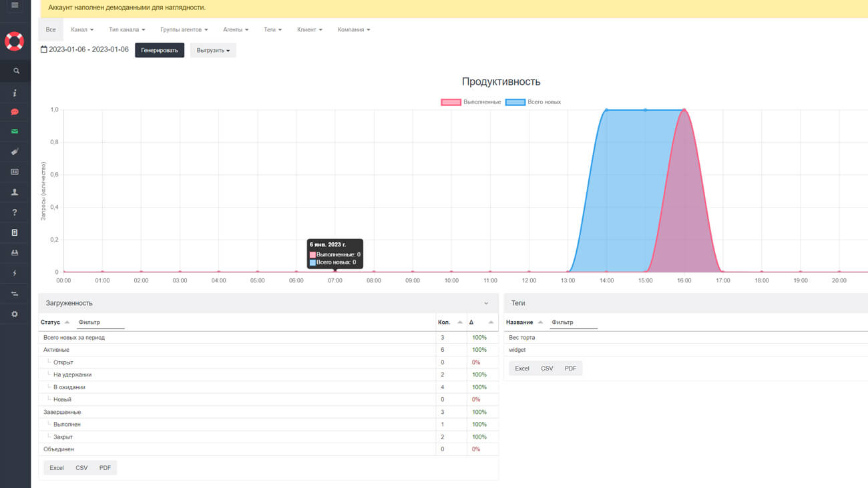Image resolution: width=868 pixels, height=488 pixels.
Task: Open the gear settings icon in sidebar
Action: [x=15, y=314]
